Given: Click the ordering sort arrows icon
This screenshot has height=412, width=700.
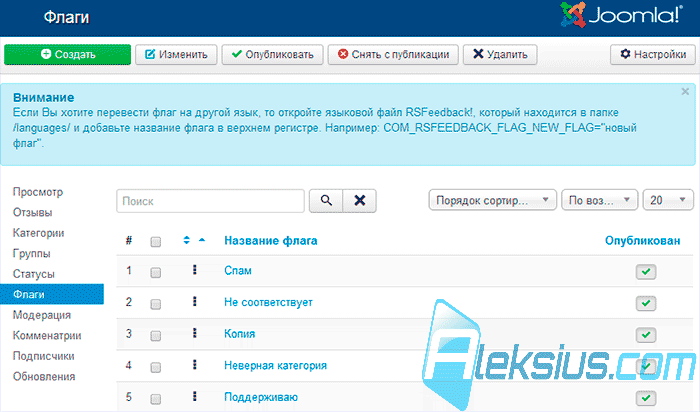Looking at the screenshot, I should (187, 240).
